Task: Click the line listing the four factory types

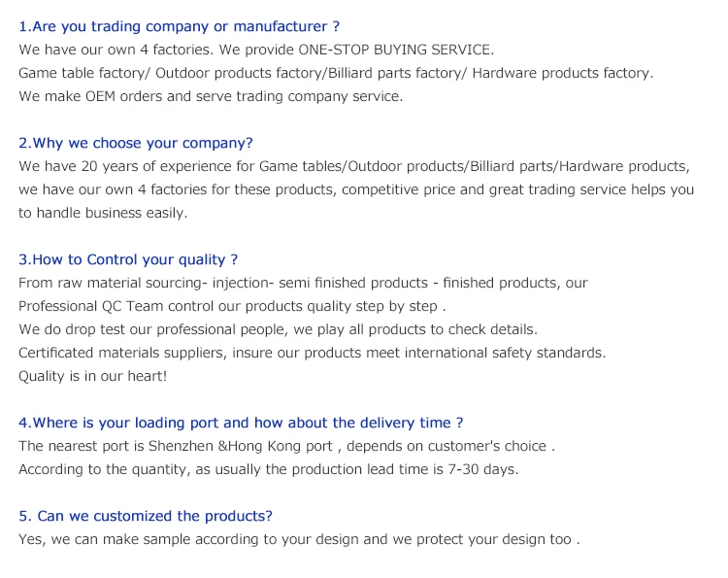Action: [x=336, y=73]
